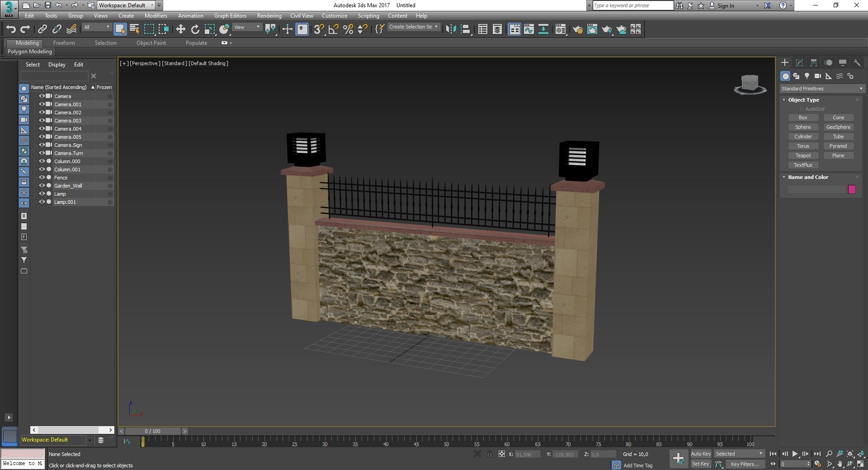
Task: Open the magenta object color swatch
Action: point(852,189)
